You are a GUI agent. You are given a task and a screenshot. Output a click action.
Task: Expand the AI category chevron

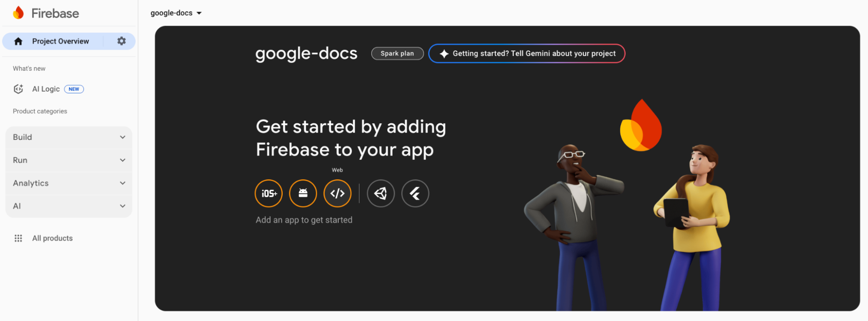122,206
